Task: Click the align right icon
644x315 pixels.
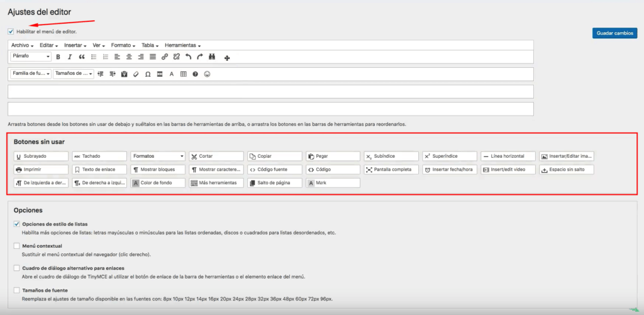Action: [x=141, y=57]
